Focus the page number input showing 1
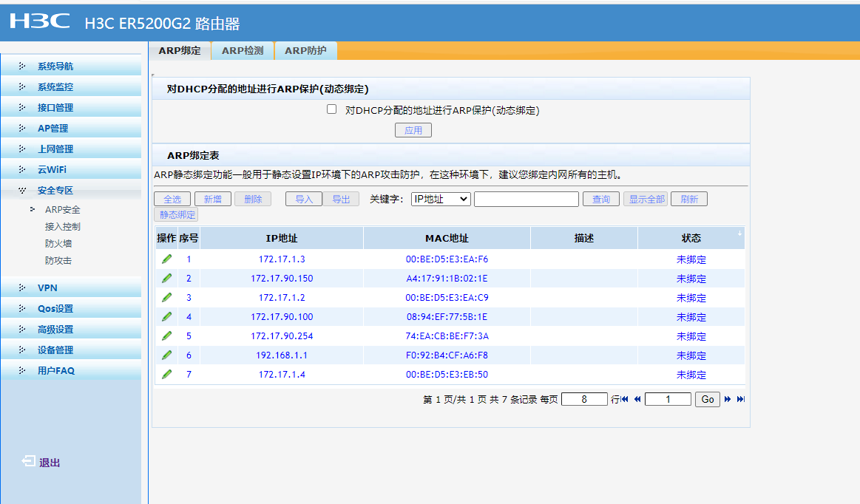860x504 pixels. click(668, 399)
